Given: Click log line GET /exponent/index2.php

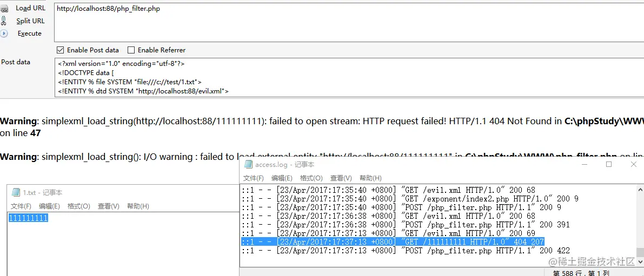Looking at the screenshot, I should (x=410, y=198).
